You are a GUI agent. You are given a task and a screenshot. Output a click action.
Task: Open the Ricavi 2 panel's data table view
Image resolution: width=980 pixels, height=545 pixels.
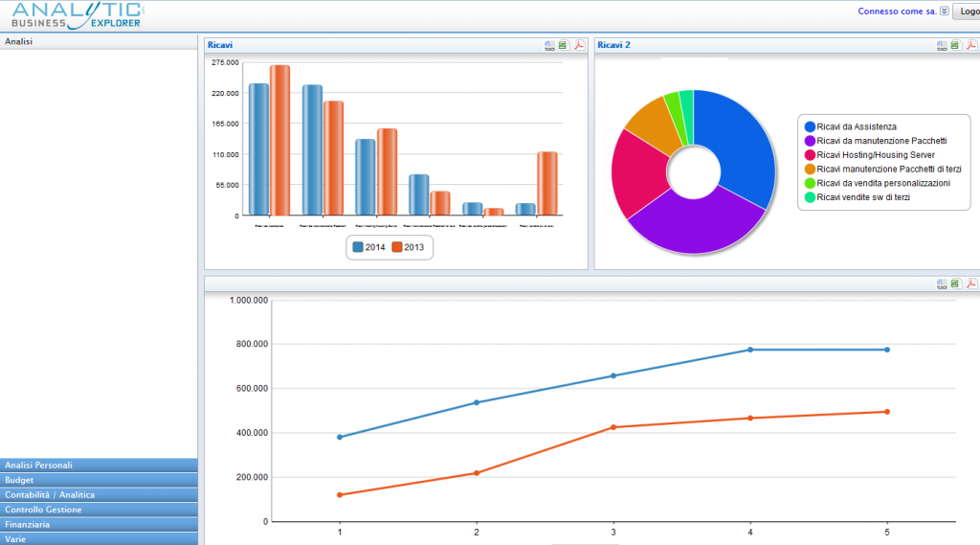(942, 45)
